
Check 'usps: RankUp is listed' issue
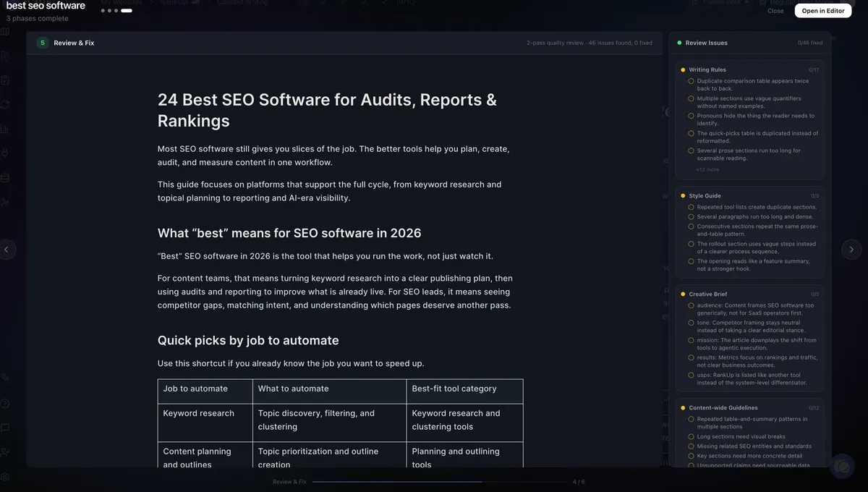click(691, 375)
